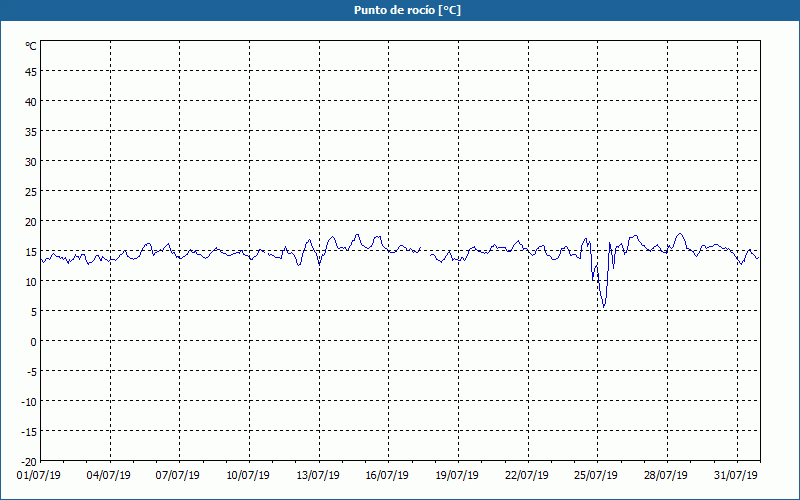Viewport: 800px width, 500px height.
Task: Click the -10 value on the y-axis
Action: [x=29, y=402]
